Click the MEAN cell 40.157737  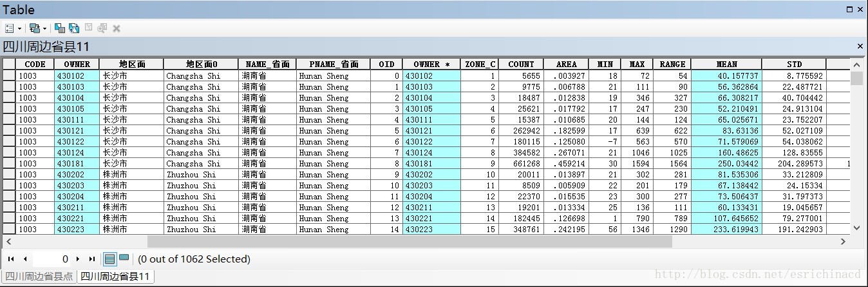click(x=726, y=75)
